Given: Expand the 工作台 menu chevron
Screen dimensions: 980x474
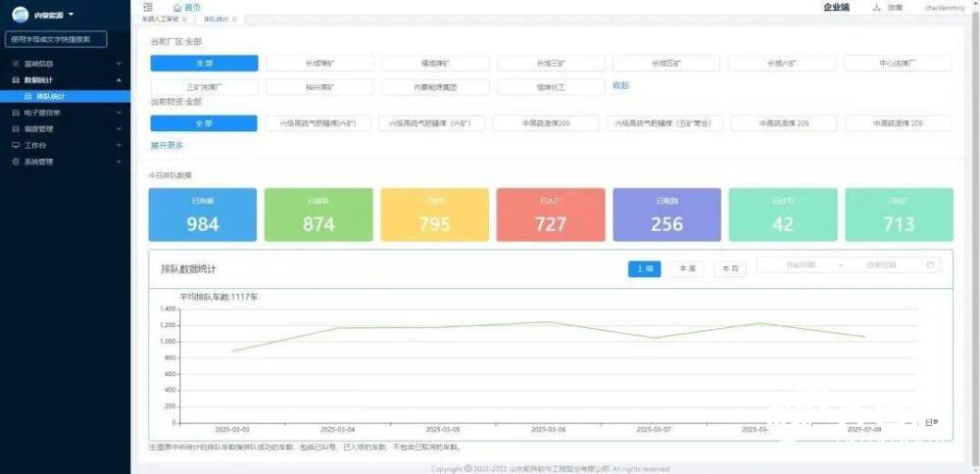Looking at the screenshot, I should (119, 146).
